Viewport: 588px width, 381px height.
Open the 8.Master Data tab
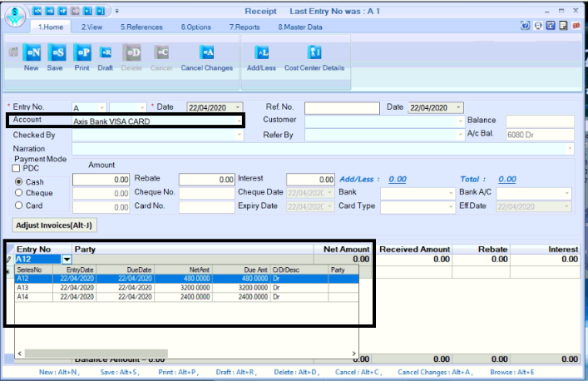(x=300, y=27)
